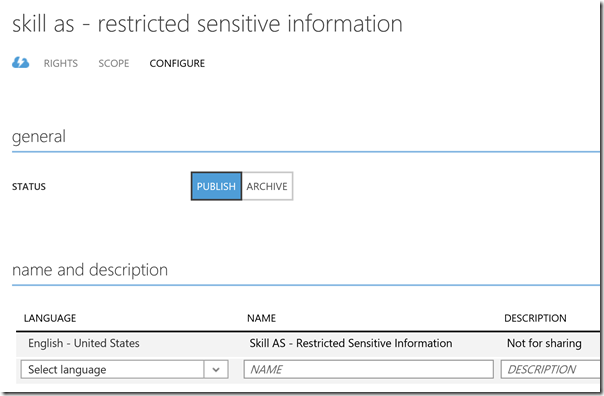Click the 'Not for sharing' description cell
604x396 pixels.
544,343
